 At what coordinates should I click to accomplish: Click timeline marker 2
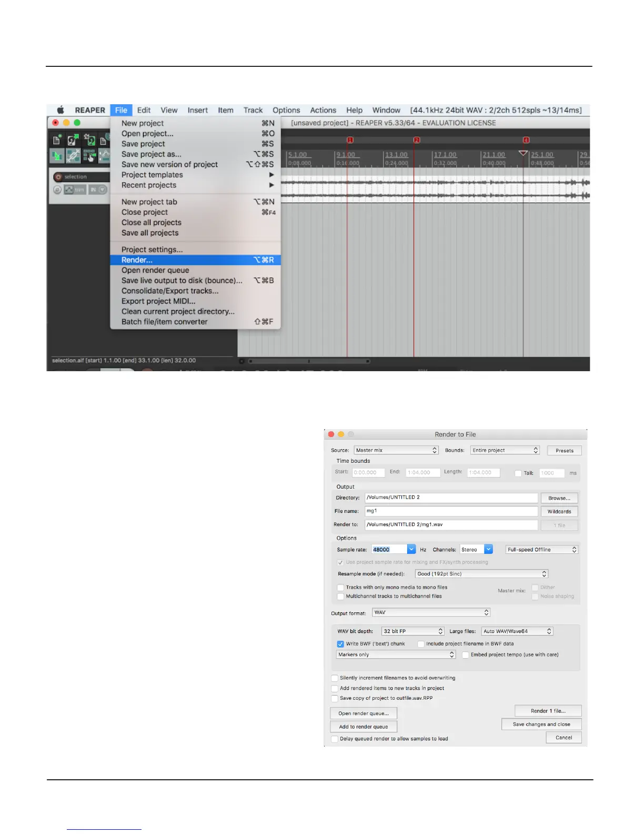click(417, 140)
